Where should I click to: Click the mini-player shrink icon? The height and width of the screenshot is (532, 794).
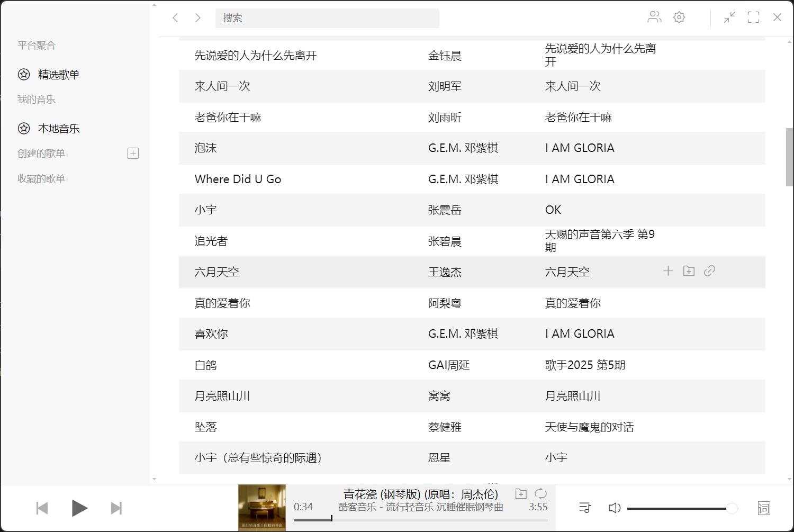728,17
